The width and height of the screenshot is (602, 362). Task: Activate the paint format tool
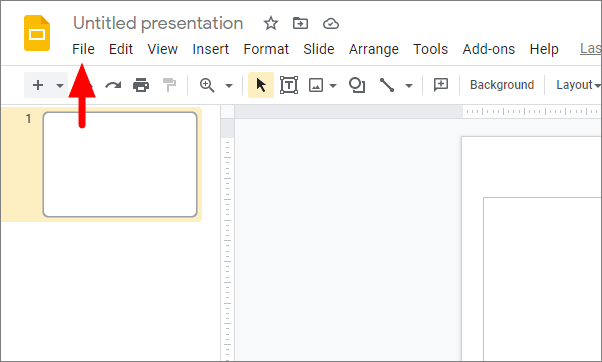(x=169, y=85)
